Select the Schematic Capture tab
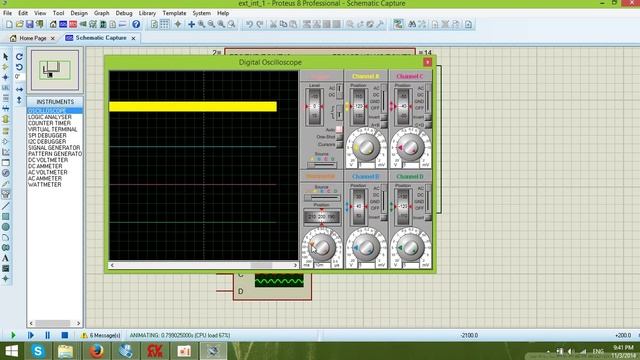The width and height of the screenshot is (640, 360). point(100,38)
